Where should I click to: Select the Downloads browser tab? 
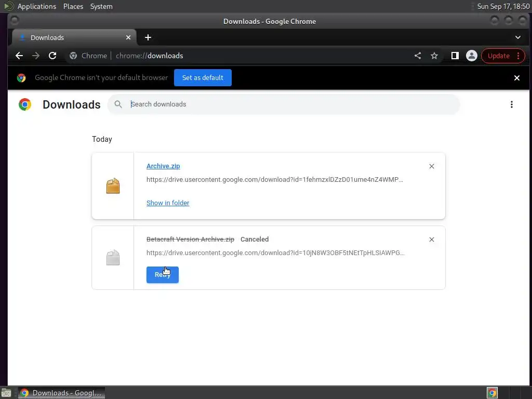(x=74, y=37)
